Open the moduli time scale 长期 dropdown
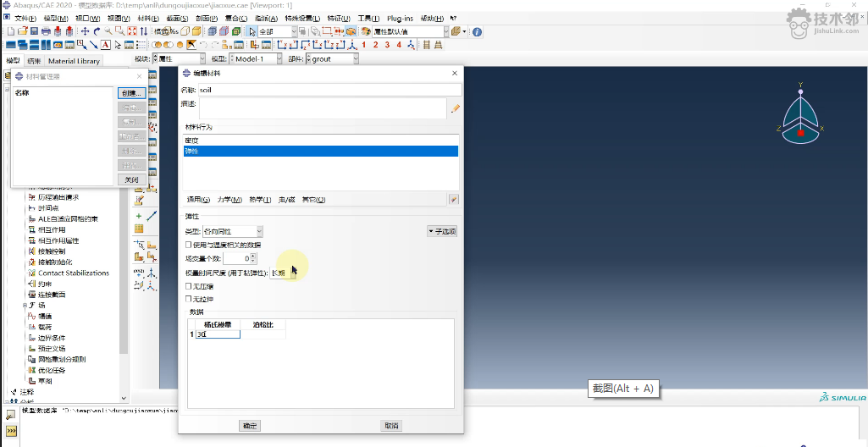868x447 pixels. coord(282,273)
